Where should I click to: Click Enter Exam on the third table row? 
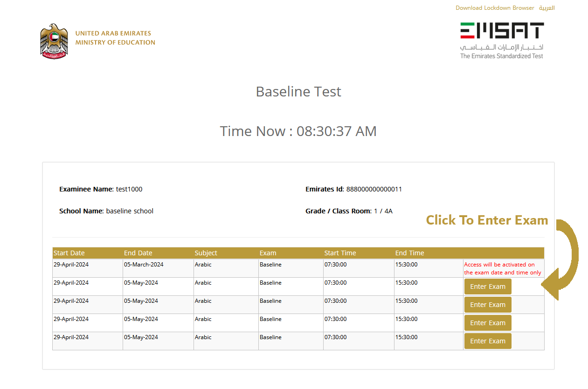(487, 304)
